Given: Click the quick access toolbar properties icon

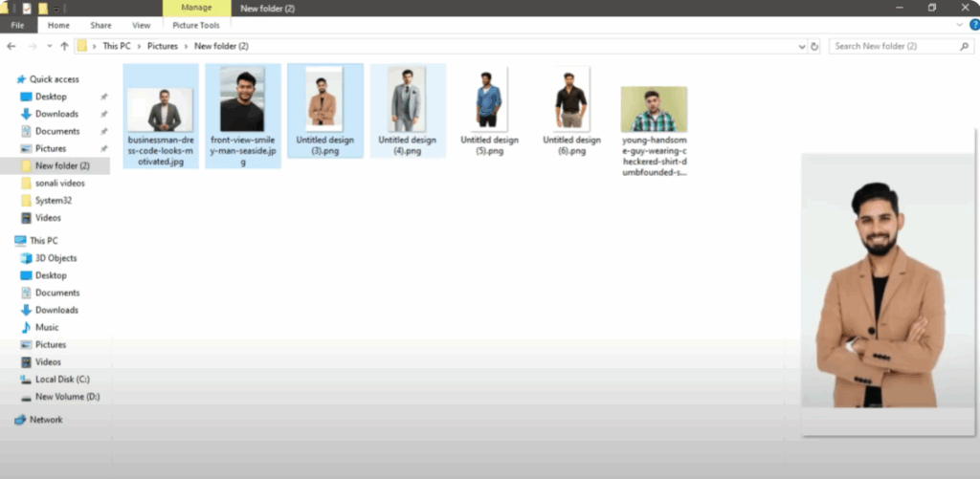Looking at the screenshot, I should tap(27, 9).
